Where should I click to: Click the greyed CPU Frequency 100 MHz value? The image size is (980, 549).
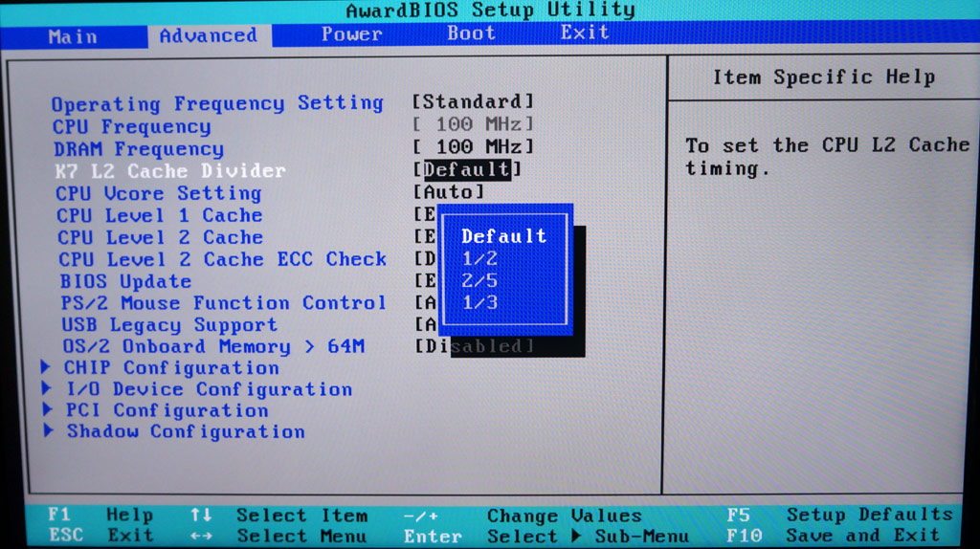coord(473,123)
